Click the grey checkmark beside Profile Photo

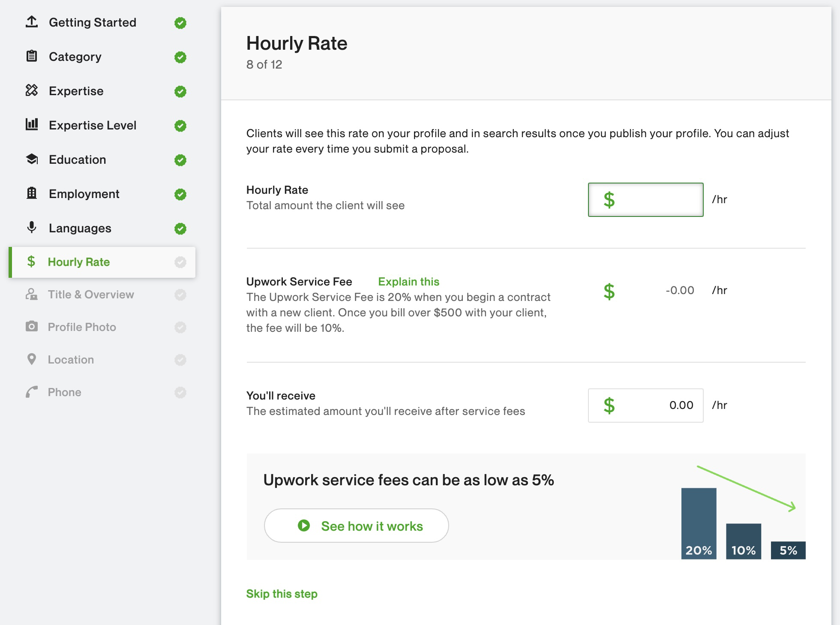[x=180, y=327]
